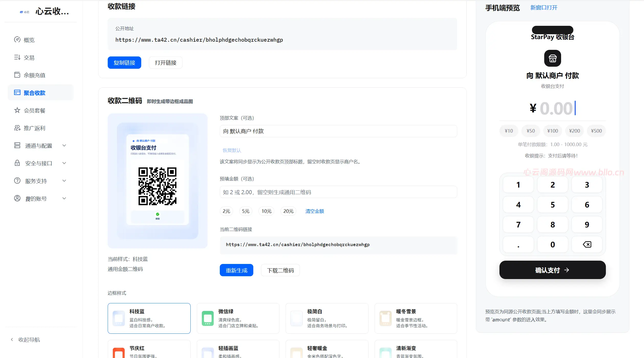The width and height of the screenshot is (644, 358).
Task: Tap keypad digit 1
Action: point(518,184)
